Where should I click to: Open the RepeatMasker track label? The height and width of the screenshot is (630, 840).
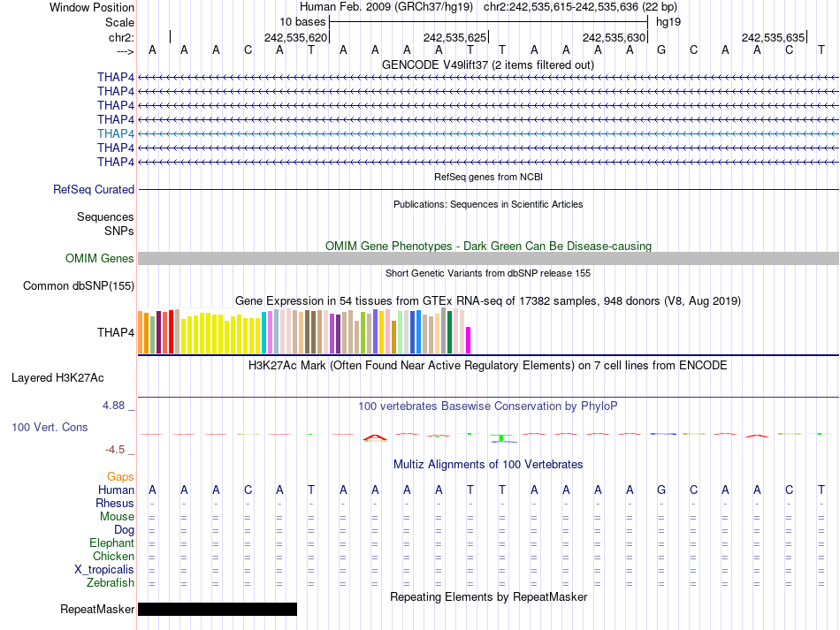point(97,609)
